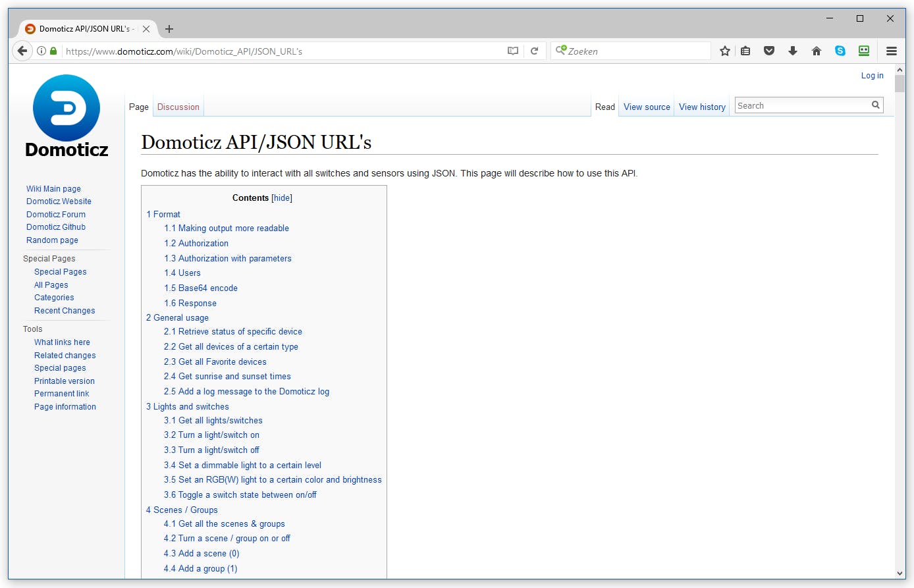This screenshot has width=914, height=588.
Task: Go to a Random page
Action: click(x=52, y=240)
